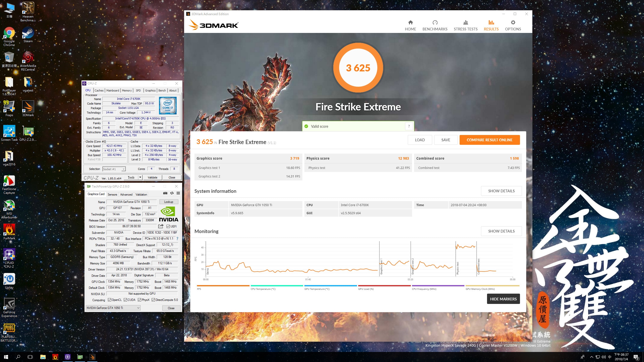Open the Windows Start menu
The height and width of the screenshot is (362, 644).
click(6, 357)
